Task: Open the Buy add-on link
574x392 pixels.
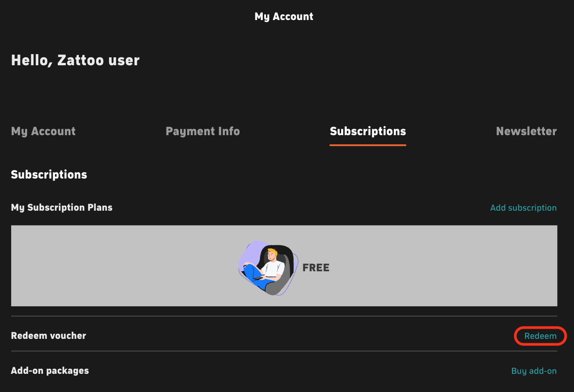Action: pyautogui.click(x=534, y=371)
